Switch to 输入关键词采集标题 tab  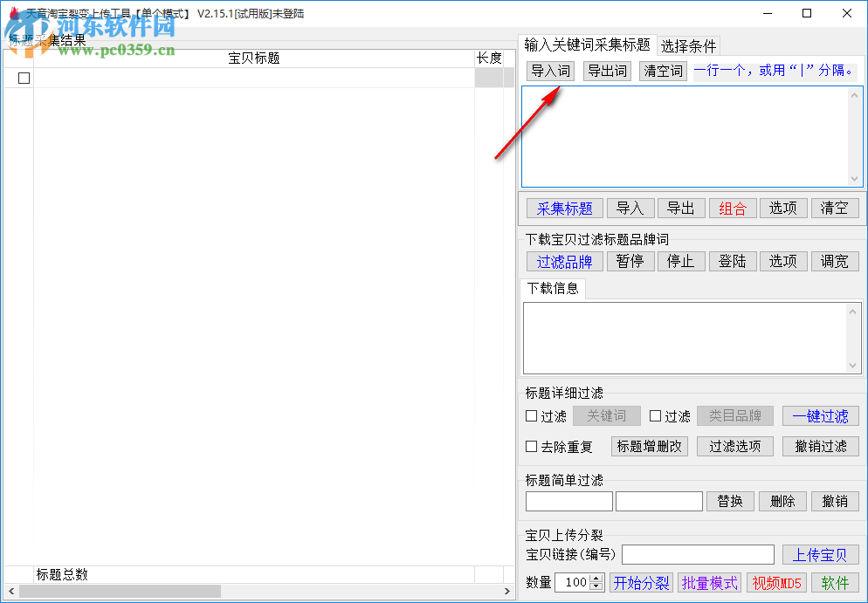pos(587,45)
